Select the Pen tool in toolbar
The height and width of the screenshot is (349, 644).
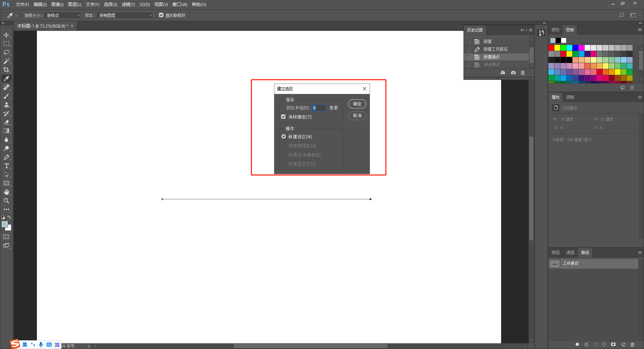click(x=6, y=157)
